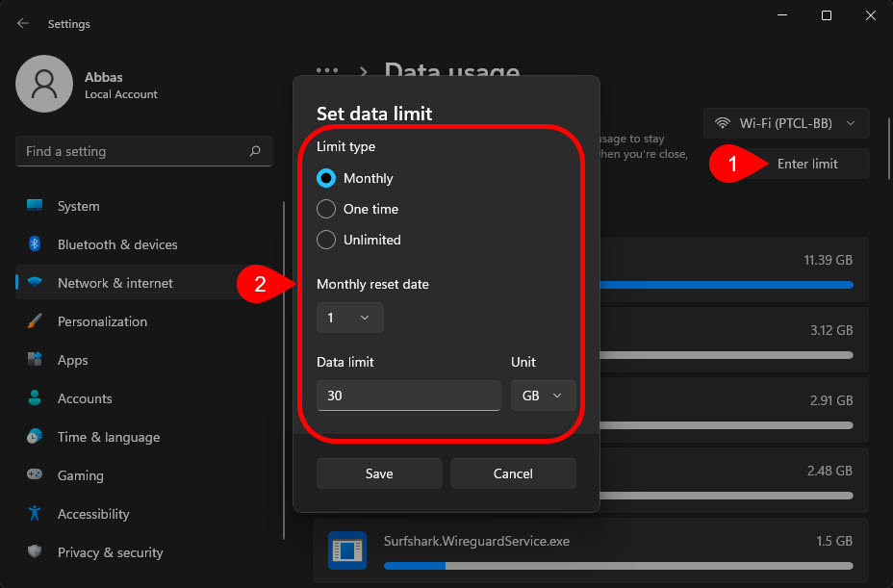
Task: Click the System monitor icon
Action: point(35,206)
